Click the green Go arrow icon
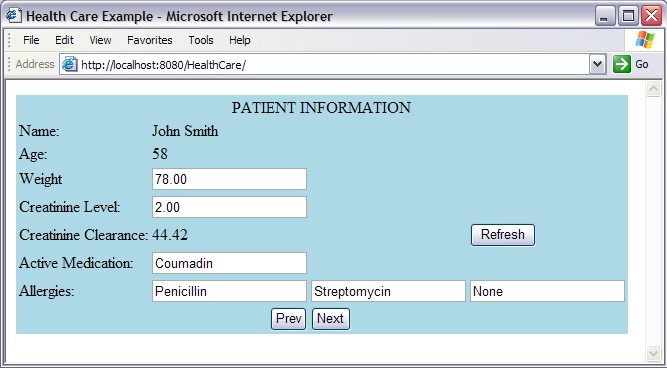This screenshot has height=368, width=667. [621, 65]
